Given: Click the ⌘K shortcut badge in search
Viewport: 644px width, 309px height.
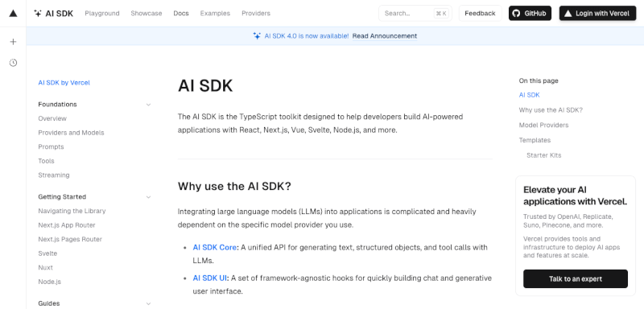Looking at the screenshot, I should [441, 14].
